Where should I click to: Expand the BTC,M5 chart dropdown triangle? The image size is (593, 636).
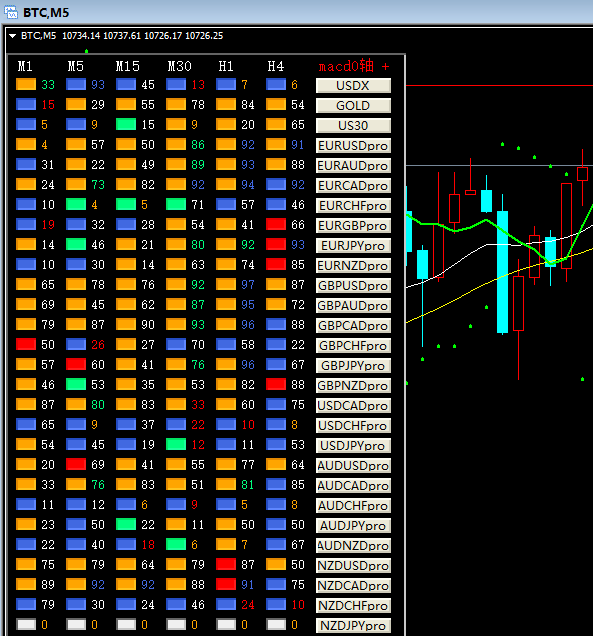pos(13,36)
